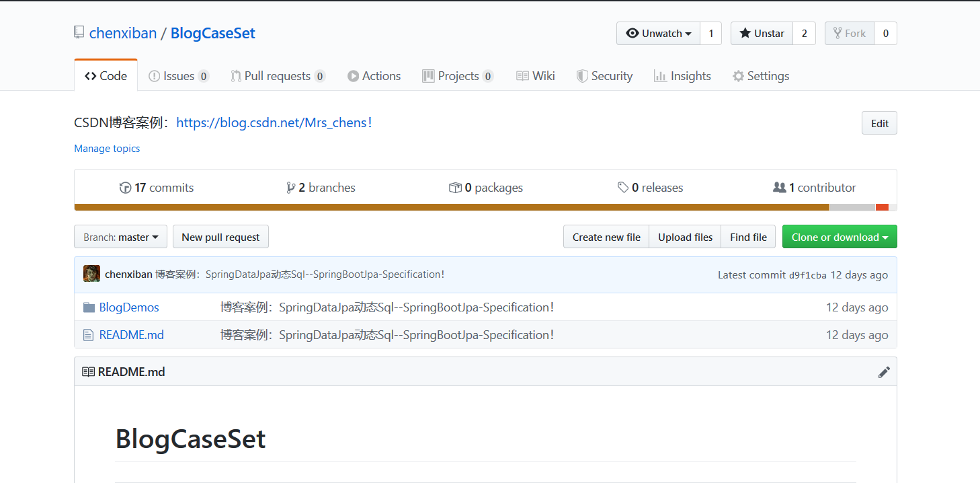Click the BlogCaseSet README heading

tap(191, 439)
